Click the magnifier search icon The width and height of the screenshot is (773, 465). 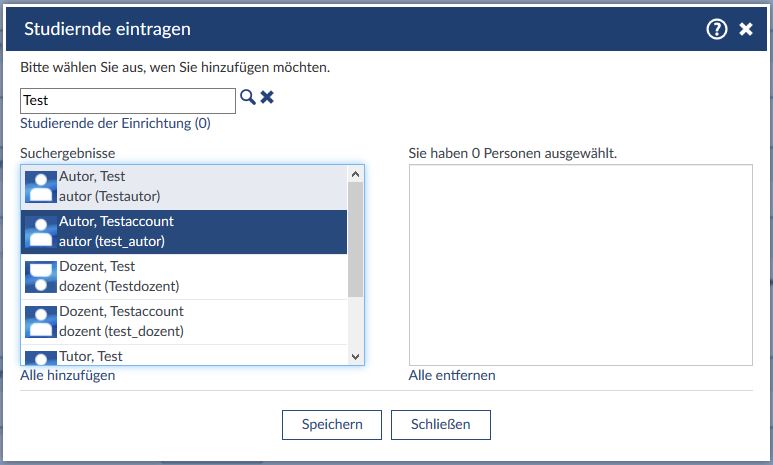247,98
